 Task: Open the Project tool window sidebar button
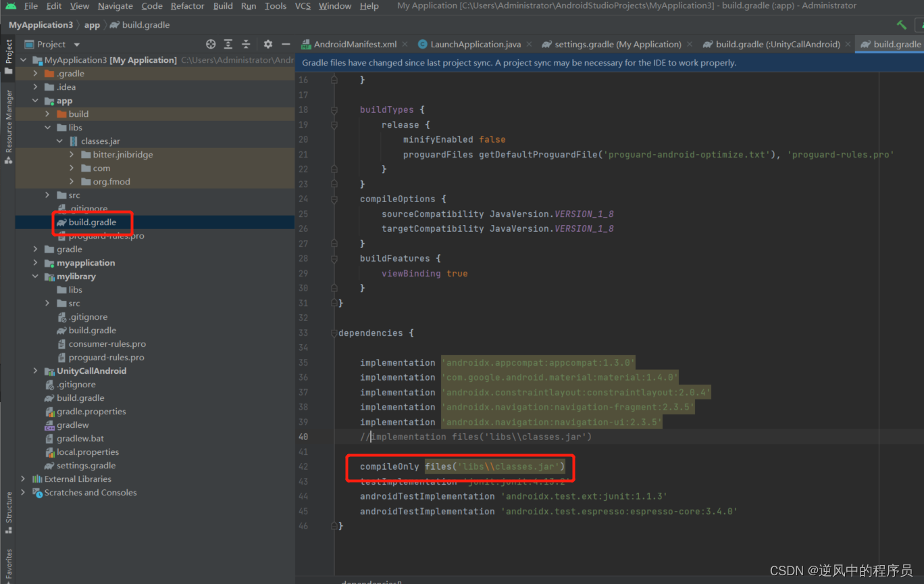click(x=8, y=57)
